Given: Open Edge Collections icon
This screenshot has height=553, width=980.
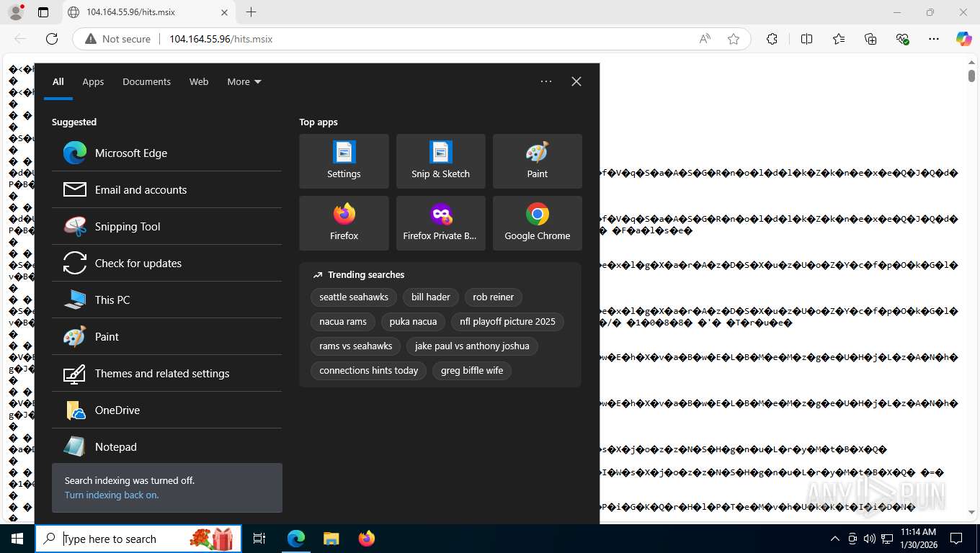Looking at the screenshot, I should click(x=870, y=39).
